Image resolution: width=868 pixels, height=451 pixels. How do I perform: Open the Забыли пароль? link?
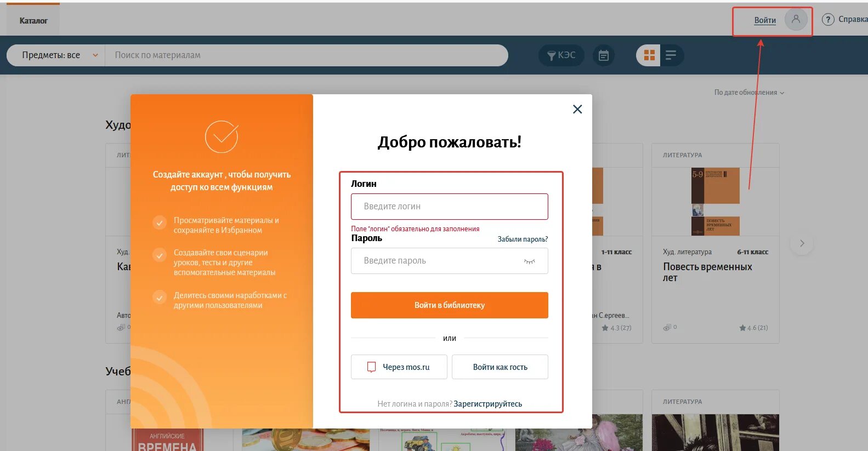pyautogui.click(x=523, y=239)
